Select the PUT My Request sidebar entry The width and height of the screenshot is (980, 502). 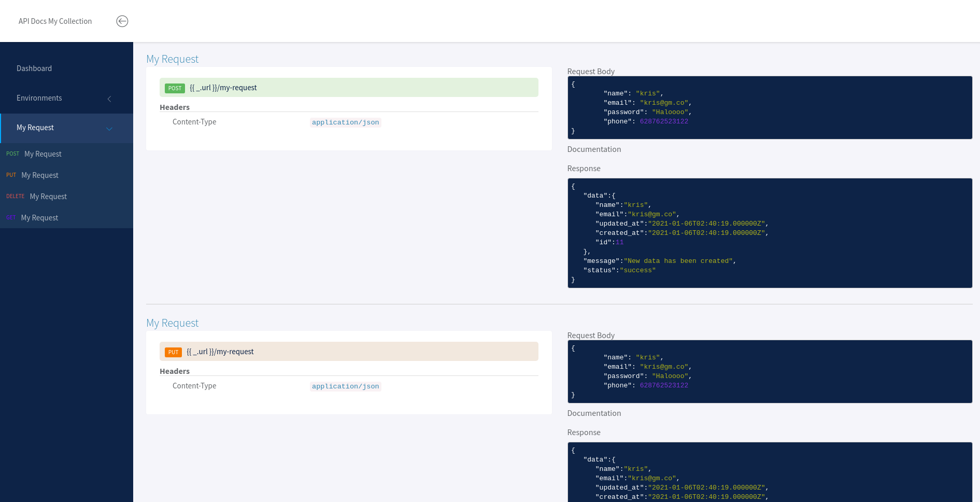pos(66,175)
